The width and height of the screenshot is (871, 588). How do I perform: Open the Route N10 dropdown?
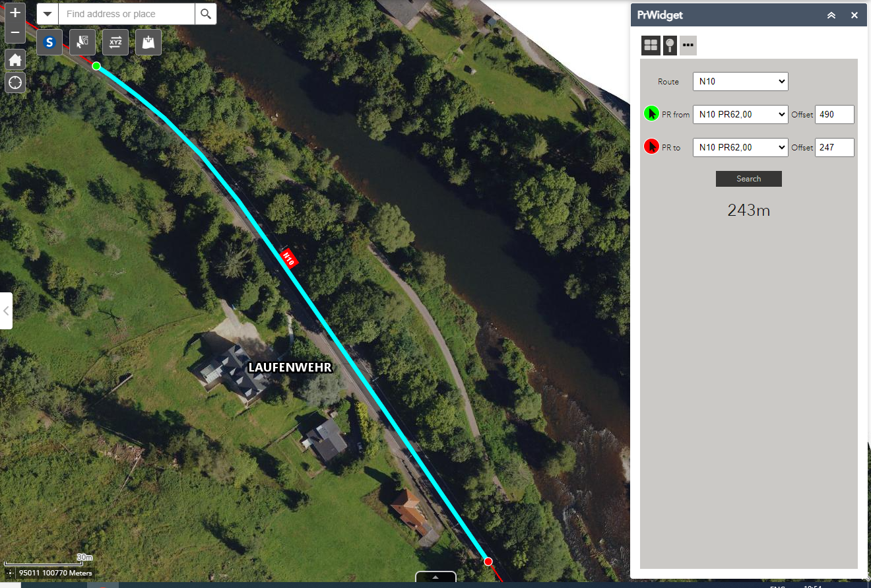tap(740, 82)
